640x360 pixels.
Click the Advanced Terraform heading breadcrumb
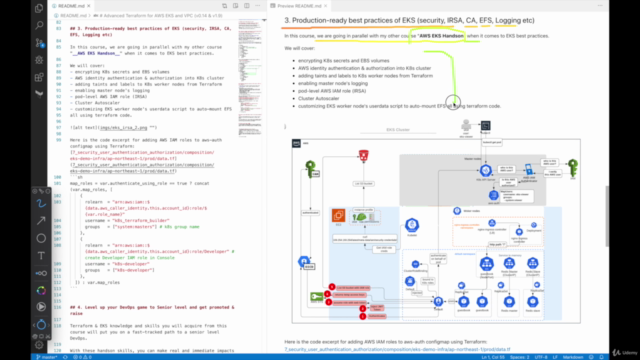[158, 16]
